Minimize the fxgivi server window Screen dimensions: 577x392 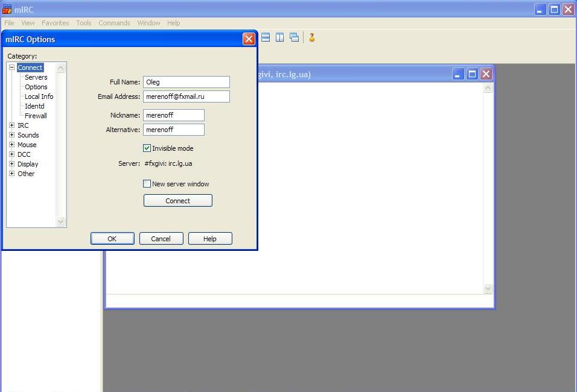tap(457, 74)
